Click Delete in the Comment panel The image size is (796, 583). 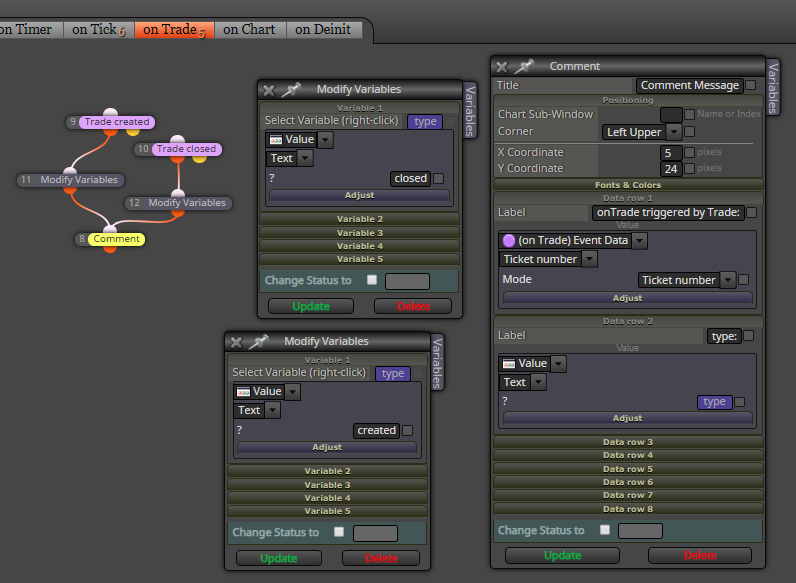pyautogui.click(x=700, y=556)
